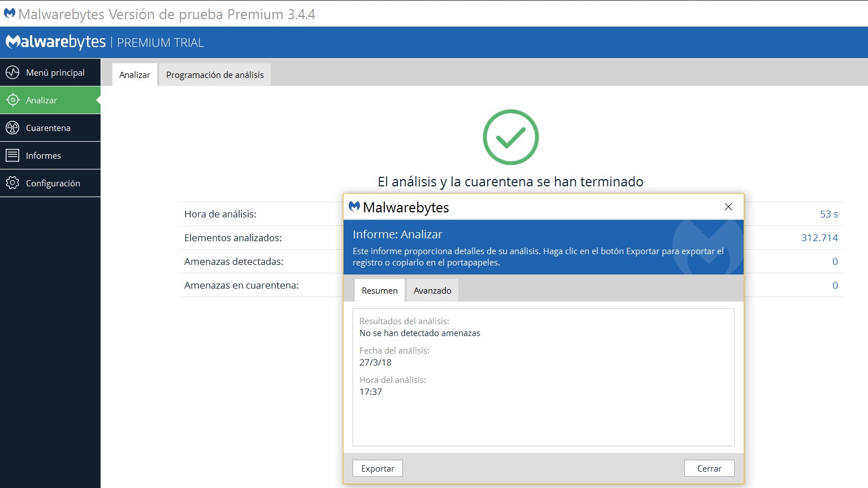Click the Analizar target icon in sidebar
The height and width of the screenshot is (488, 868).
(12, 100)
